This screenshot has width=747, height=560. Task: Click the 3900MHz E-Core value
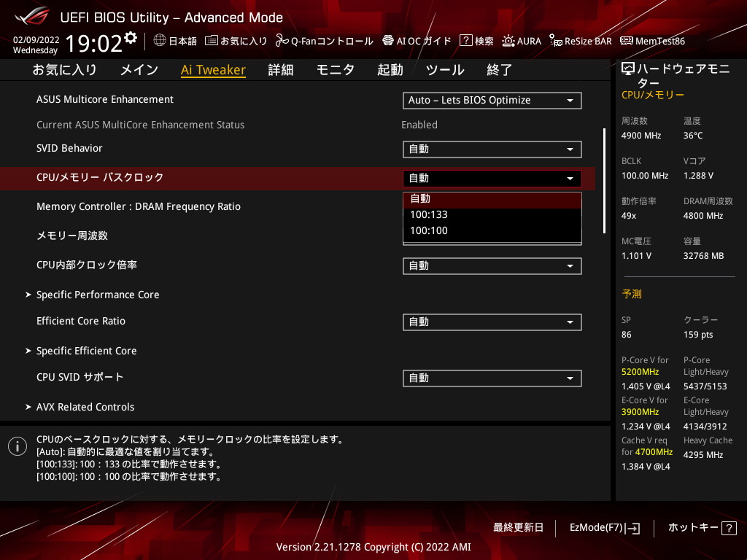640,412
